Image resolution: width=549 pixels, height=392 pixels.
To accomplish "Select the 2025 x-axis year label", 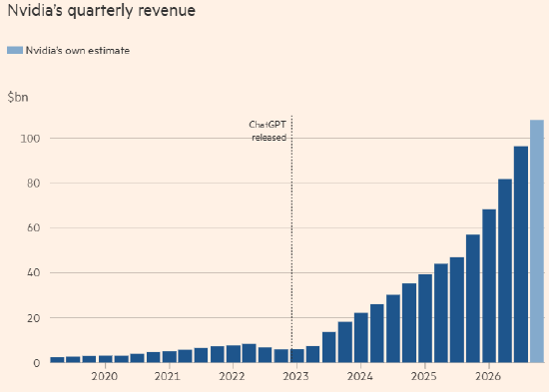I will tap(423, 377).
